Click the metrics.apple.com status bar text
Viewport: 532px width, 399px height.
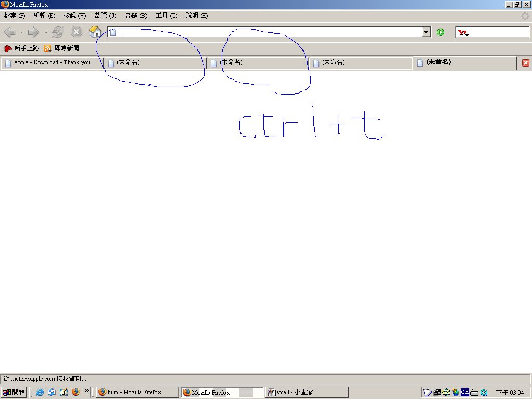(x=45, y=379)
